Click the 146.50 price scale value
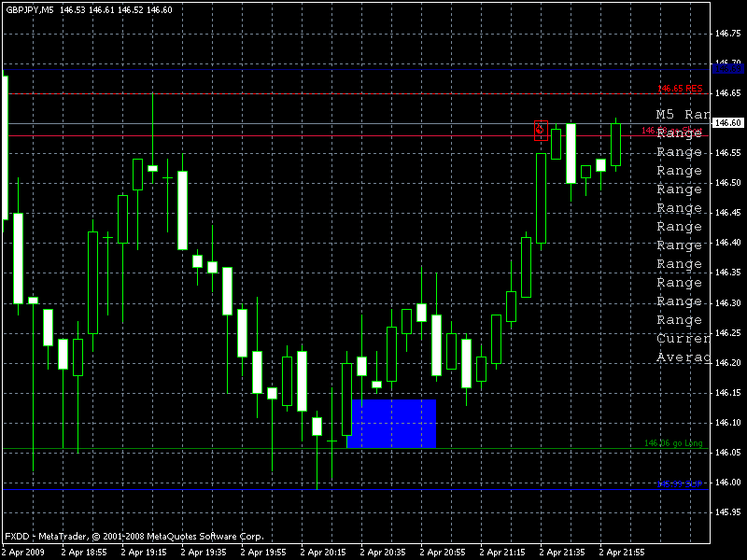The width and height of the screenshot is (747, 560). pos(728,183)
